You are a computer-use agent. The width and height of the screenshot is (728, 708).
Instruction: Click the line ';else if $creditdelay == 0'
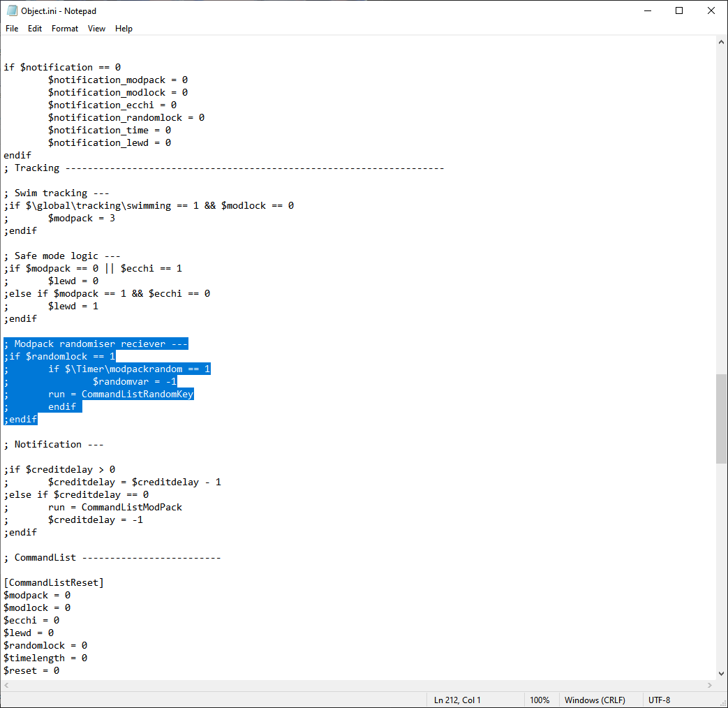[76, 495]
